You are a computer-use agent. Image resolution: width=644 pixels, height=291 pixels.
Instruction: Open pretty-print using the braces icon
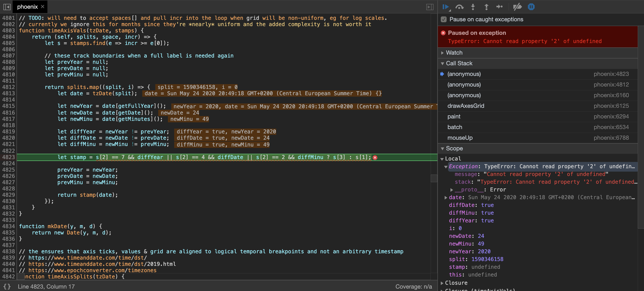click(x=7, y=286)
